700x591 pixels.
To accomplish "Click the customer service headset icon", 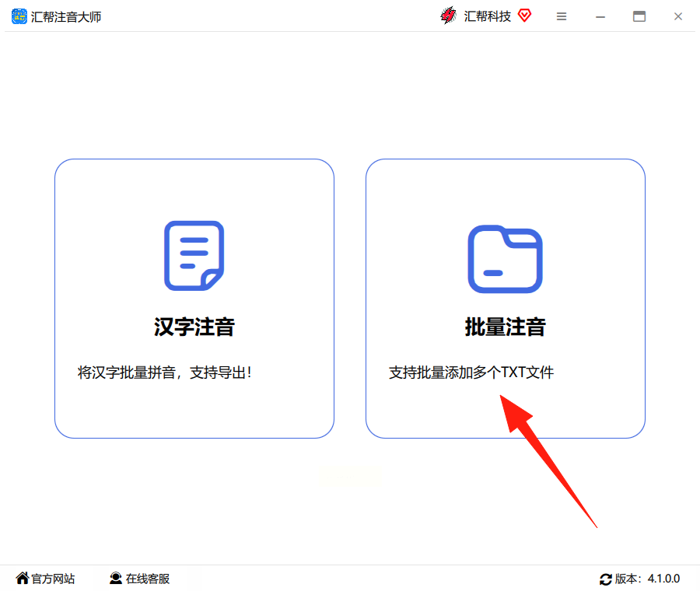I will pos(116,578).
